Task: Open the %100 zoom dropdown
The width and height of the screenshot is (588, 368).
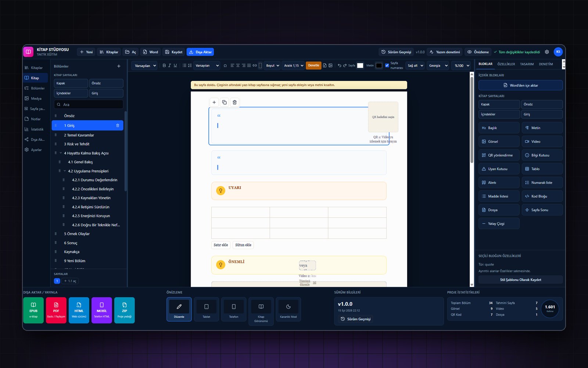Action: tap(461, 66)
